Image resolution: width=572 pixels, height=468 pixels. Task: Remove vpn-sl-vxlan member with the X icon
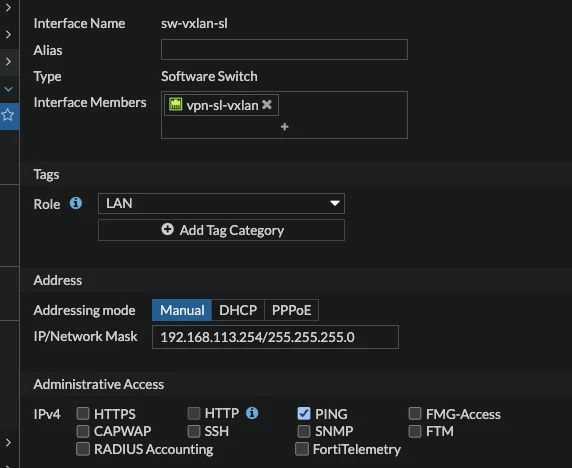[x=267, y=105]
